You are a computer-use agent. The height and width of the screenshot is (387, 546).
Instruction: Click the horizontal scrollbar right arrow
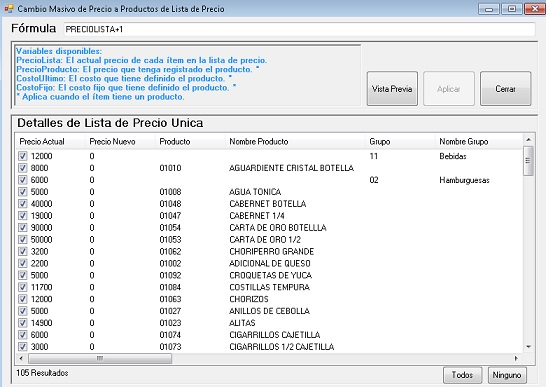[516, 358]
